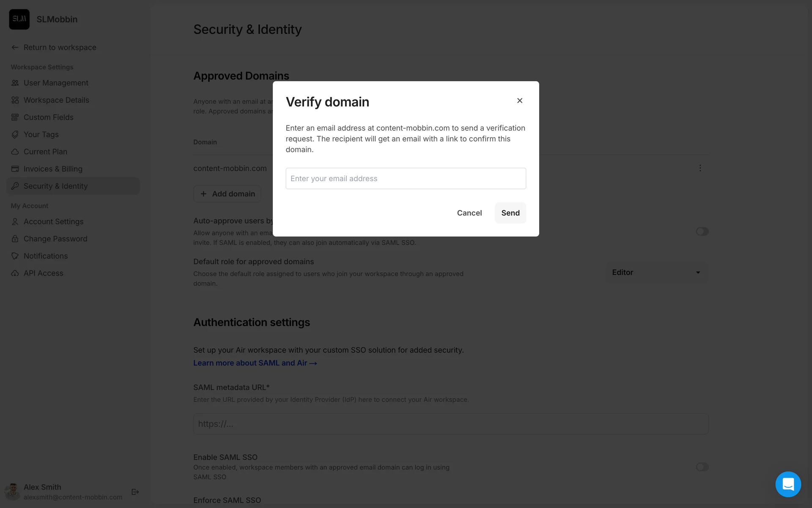The height and width of the screenshot is (508, 812).
Task: Open User Management settings
Action: tap(56, 83)
